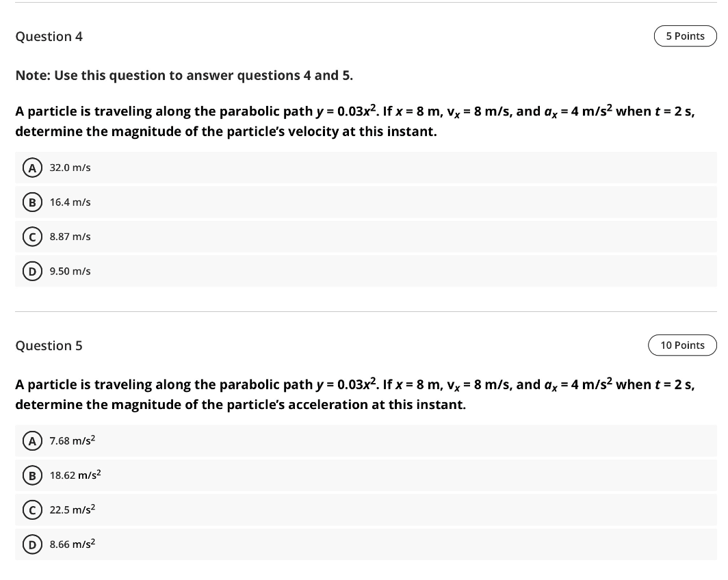Click the Question 5 heading
728x580 pixels.
(49, 345)
